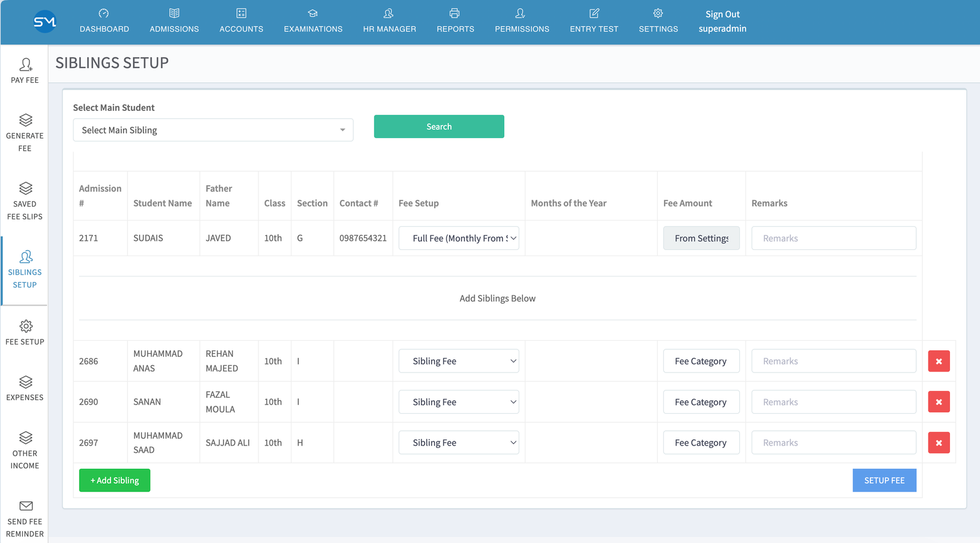Click the Add Sibling button
The height and width of the screenshot is (543, 980).
coord(115,480)
